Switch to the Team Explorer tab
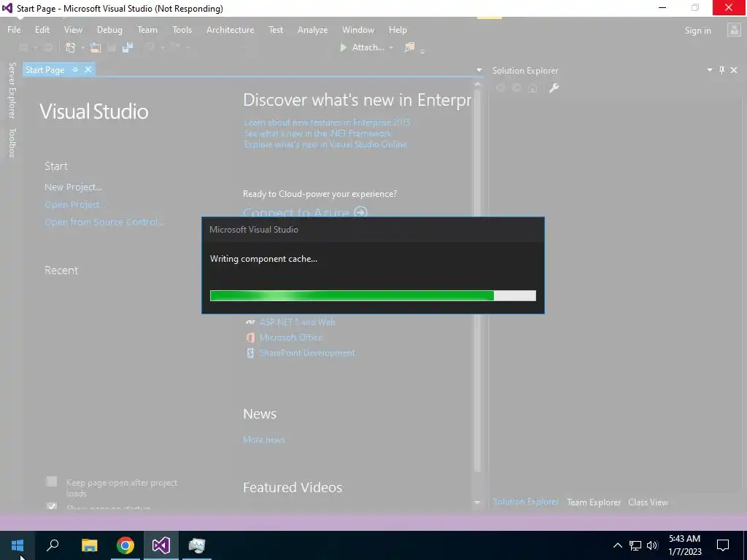 [x=594, y=502]
